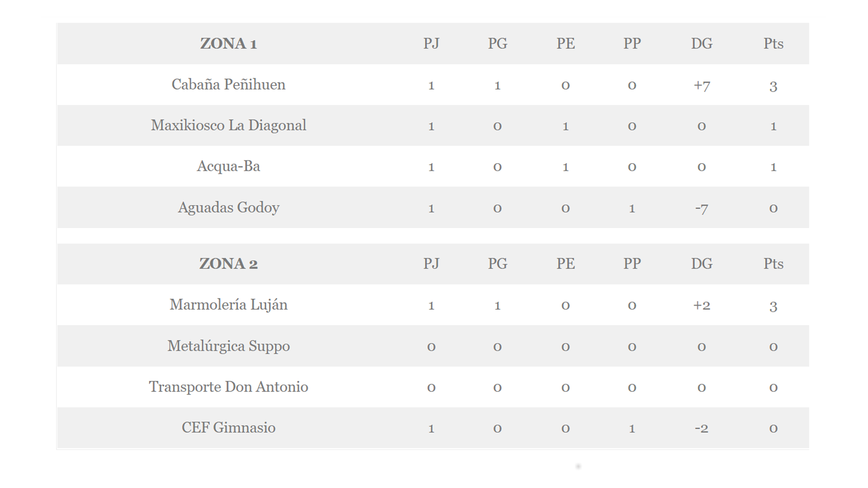Click the ZONA 2 table heading
Viewport: 868px width, 488px height.
pyautogui.click(x=228, y=264)
